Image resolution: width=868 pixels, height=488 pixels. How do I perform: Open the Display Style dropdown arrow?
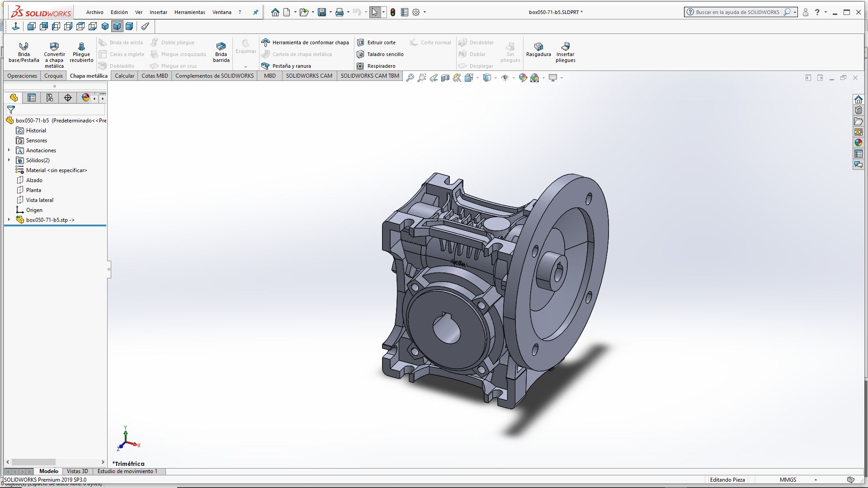[x=496, y=78]
